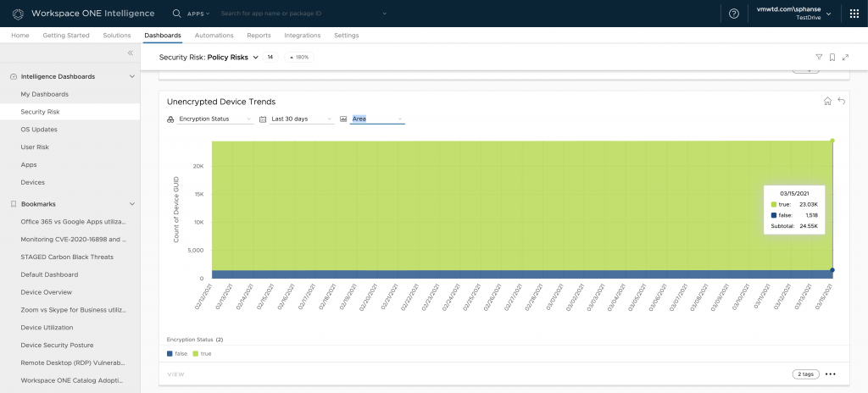868x393 pixels.
Task: Open the Last 30 days dropdown
Action: 302,119
